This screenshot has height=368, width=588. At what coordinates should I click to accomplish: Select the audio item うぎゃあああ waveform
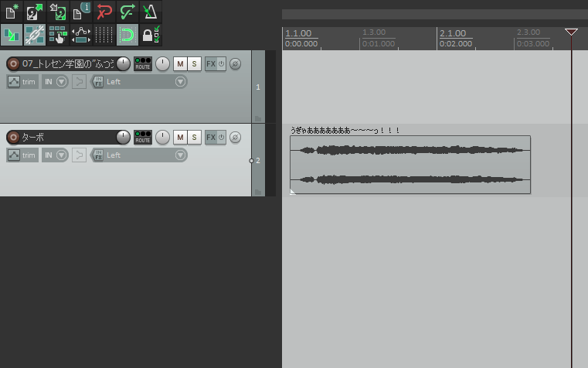click(x=410, y=165)
